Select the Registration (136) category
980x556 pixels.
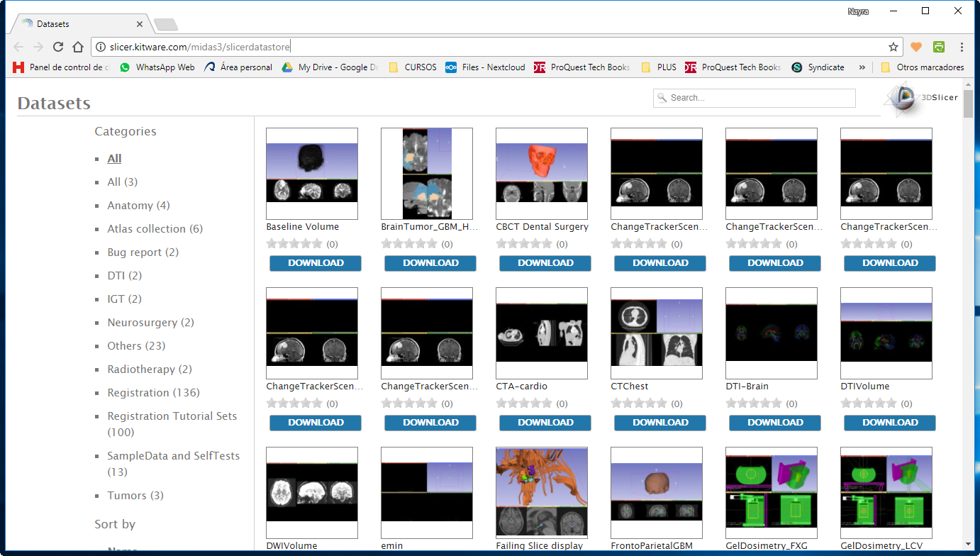click(153, 393)
